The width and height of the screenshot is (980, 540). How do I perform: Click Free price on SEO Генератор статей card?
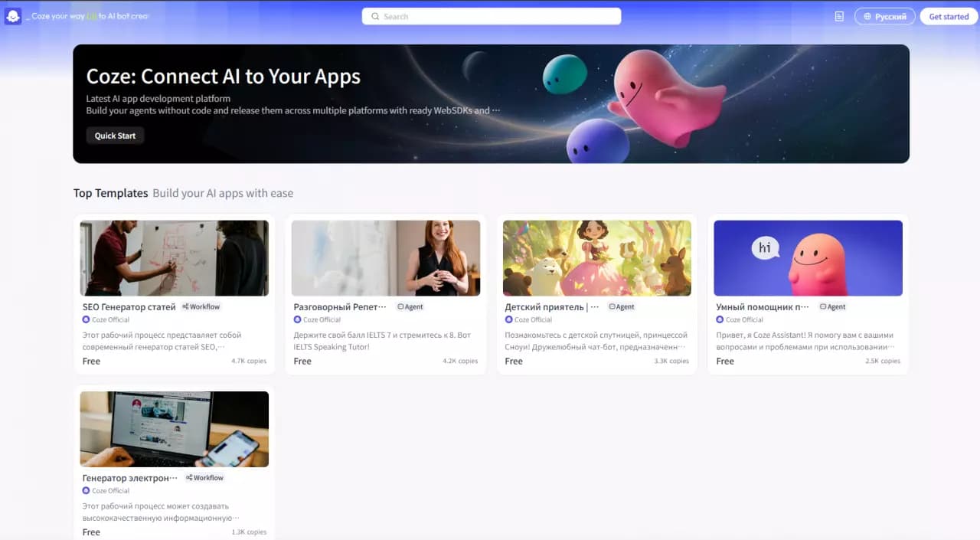click(x=91, y=361)
